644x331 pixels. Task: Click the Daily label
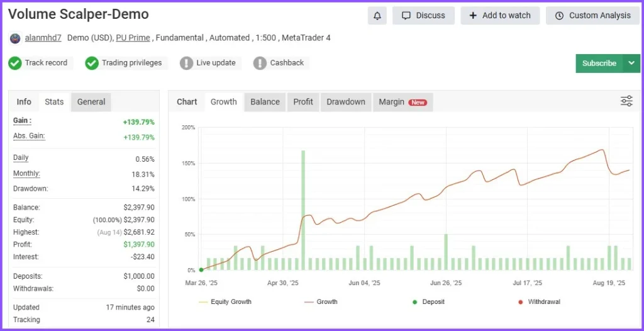click(x=21, y=158)
